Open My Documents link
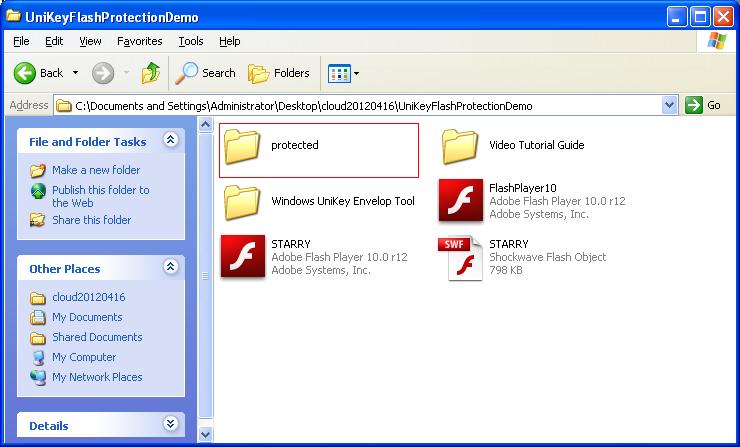The width and height of the screenshot is (740, 447). pos(87,317)
